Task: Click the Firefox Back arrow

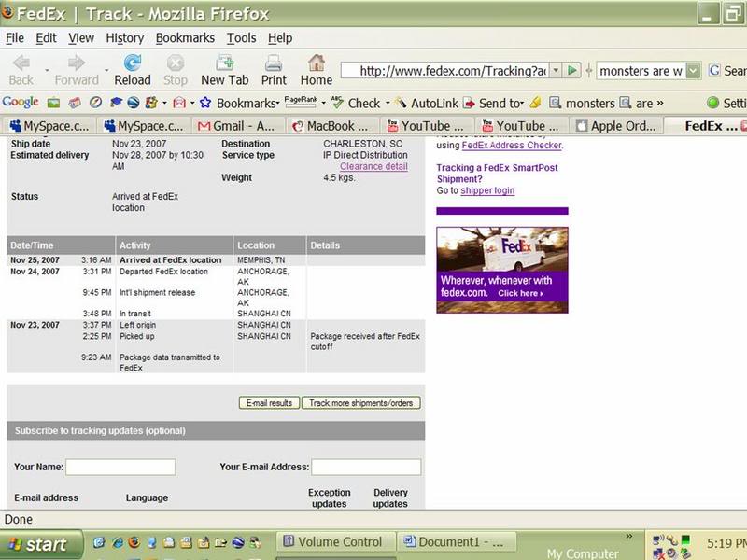Action: click(21, 69)
